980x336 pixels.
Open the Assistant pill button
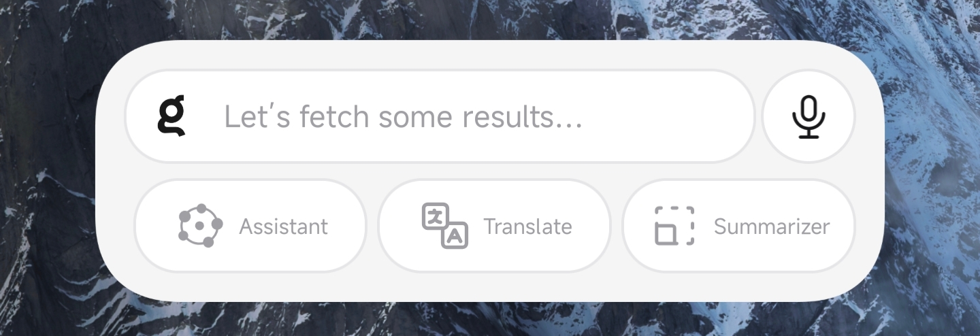[250, 226]
